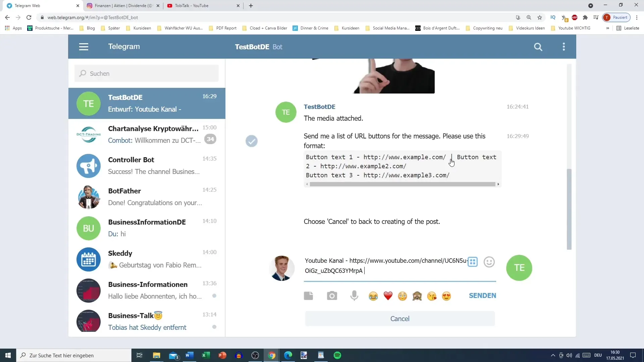This screenshot has width=644, height=362.
Task: Open the three-dot chat options menu
Action: click(x=564, y=47)
